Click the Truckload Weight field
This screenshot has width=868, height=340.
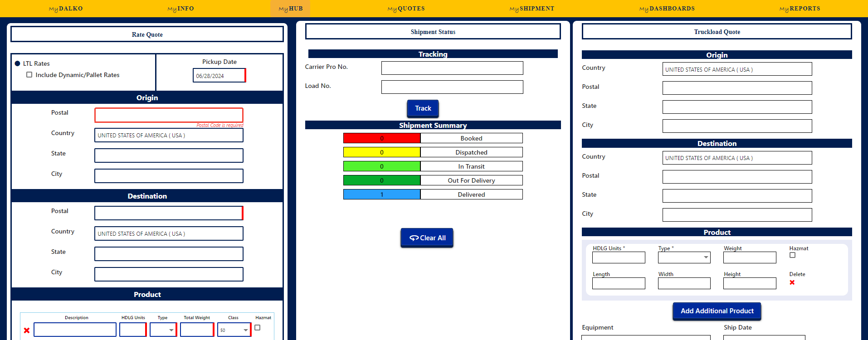click(750, 257)
